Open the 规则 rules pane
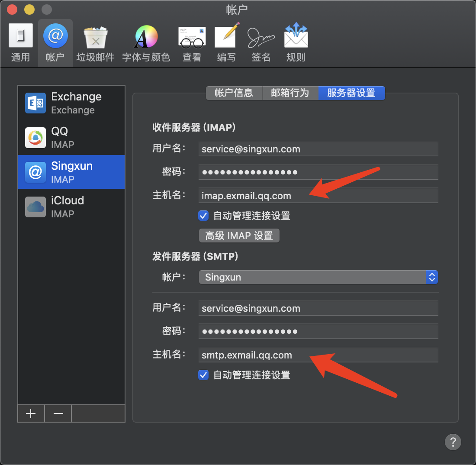Viewport: 476px width, 465px height. tap(296, 42)
